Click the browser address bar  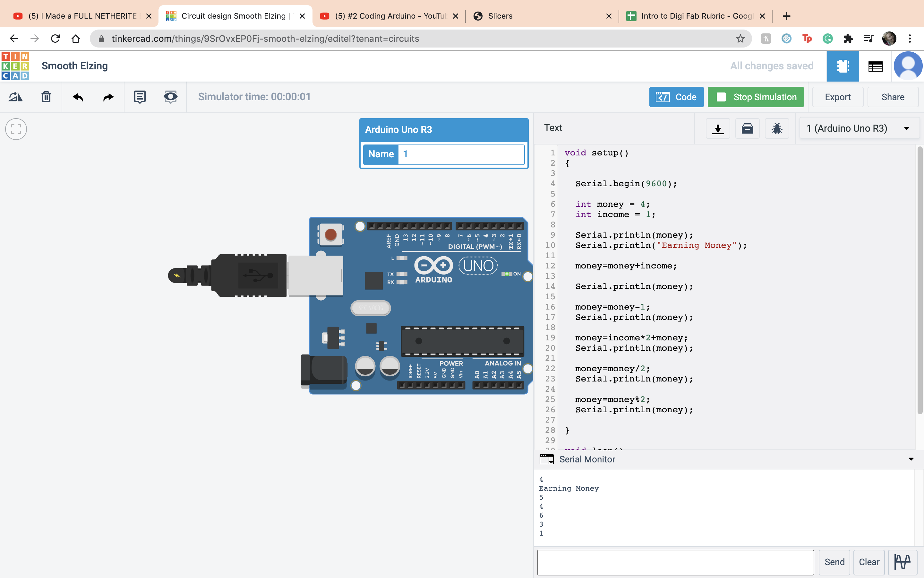coord(420,39)
